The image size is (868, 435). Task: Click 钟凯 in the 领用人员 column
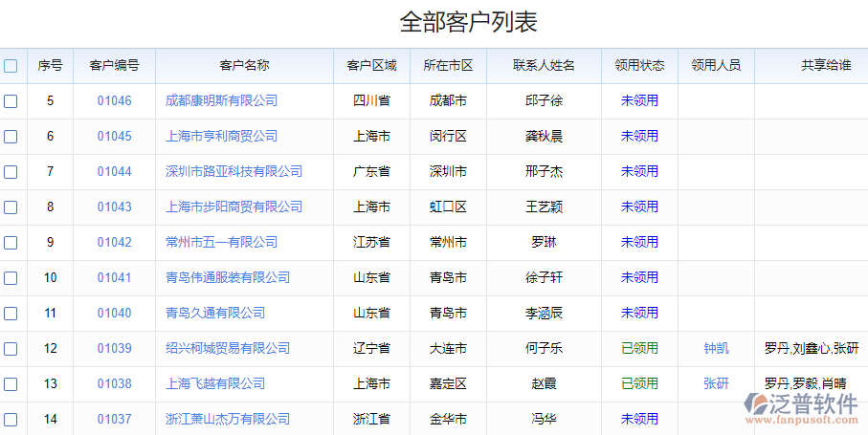click(716, 348)
